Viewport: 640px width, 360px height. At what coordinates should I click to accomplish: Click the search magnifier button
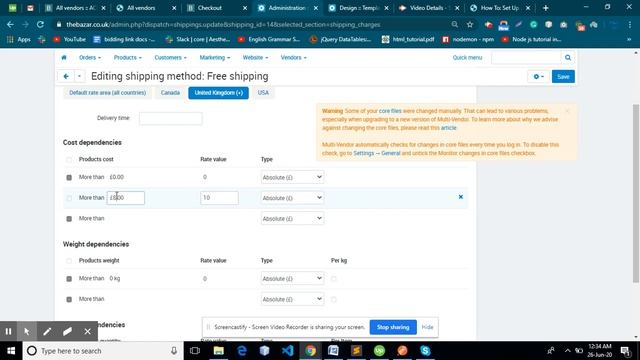[568, 58]
